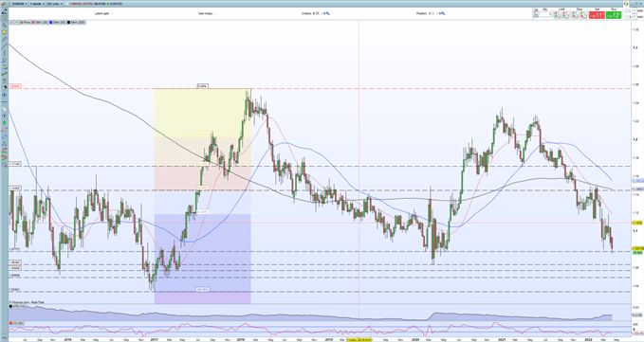The width and height of the screenshot is (644, 342).
Task: Select the ruler measurement tool
Action: coord(4,39)
